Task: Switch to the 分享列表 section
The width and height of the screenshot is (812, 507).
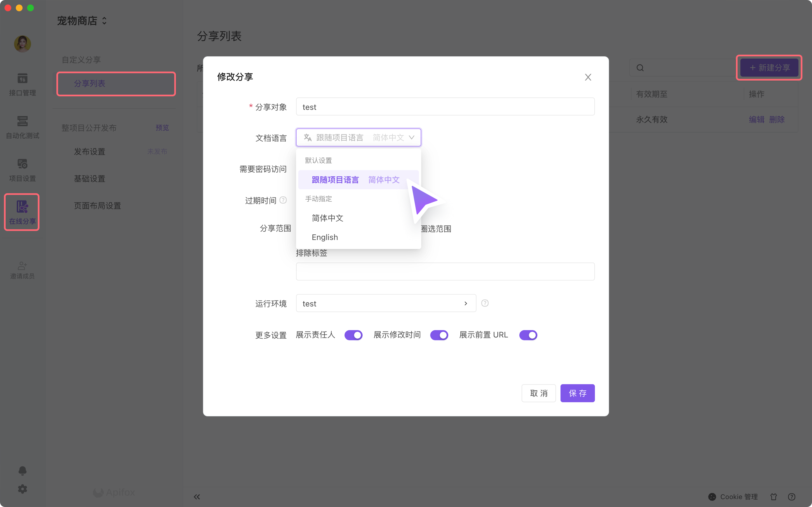Action: (x=116, y=84)
